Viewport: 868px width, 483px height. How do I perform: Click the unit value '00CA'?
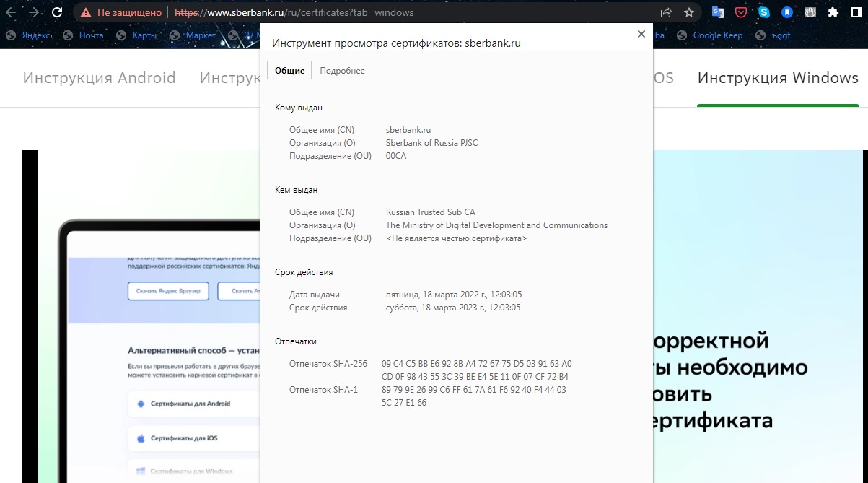(396, 156)
